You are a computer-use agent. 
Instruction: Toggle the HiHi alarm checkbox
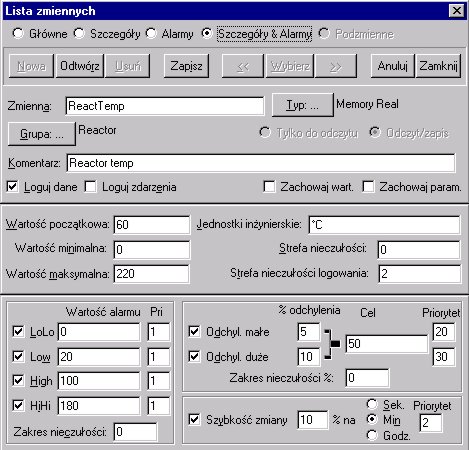click(18, 405)
